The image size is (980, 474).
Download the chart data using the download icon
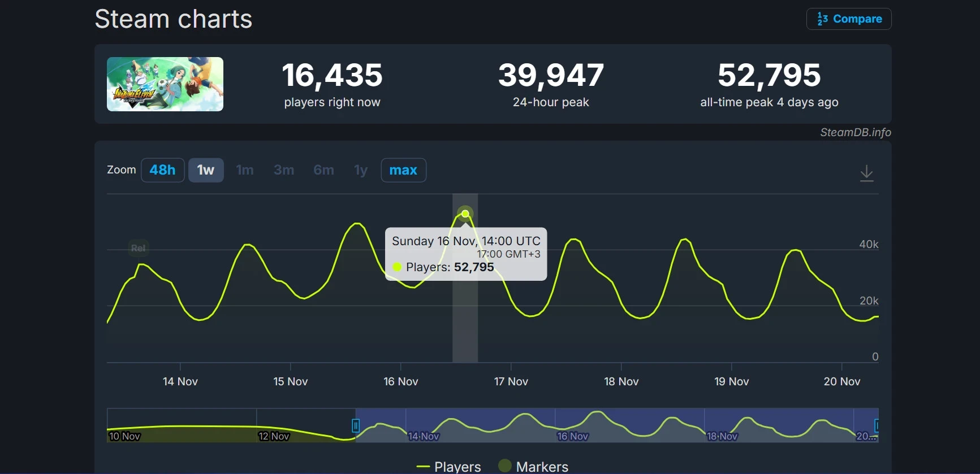(x=866, y=173)
